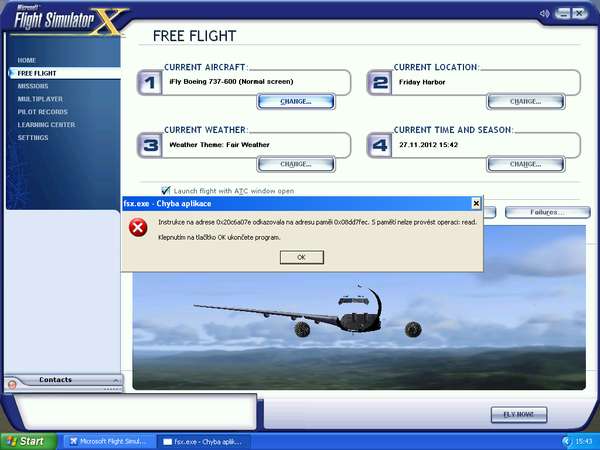This screenshot has height=450, width=600.
Task: Open the Missions section
Action: (33, 86)
